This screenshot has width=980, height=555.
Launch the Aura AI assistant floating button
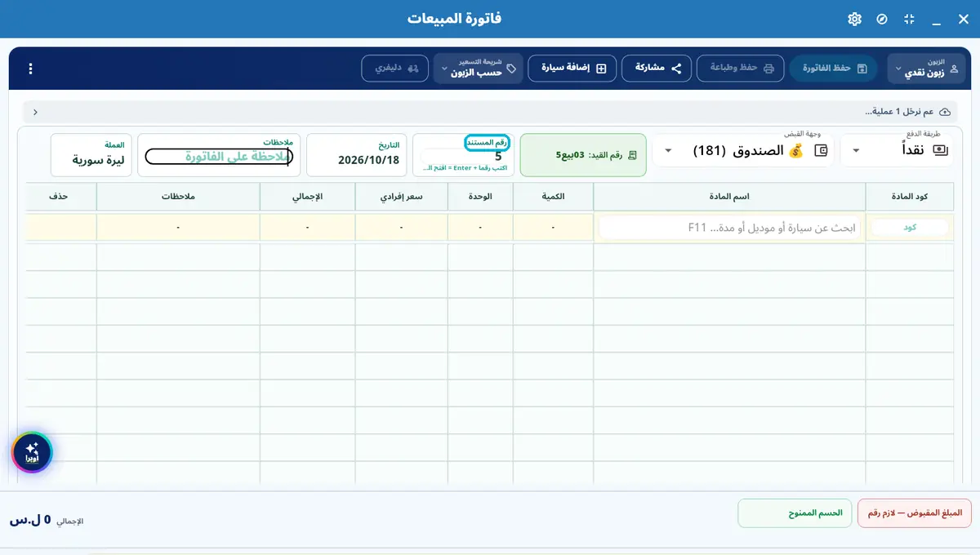point(32,452)
